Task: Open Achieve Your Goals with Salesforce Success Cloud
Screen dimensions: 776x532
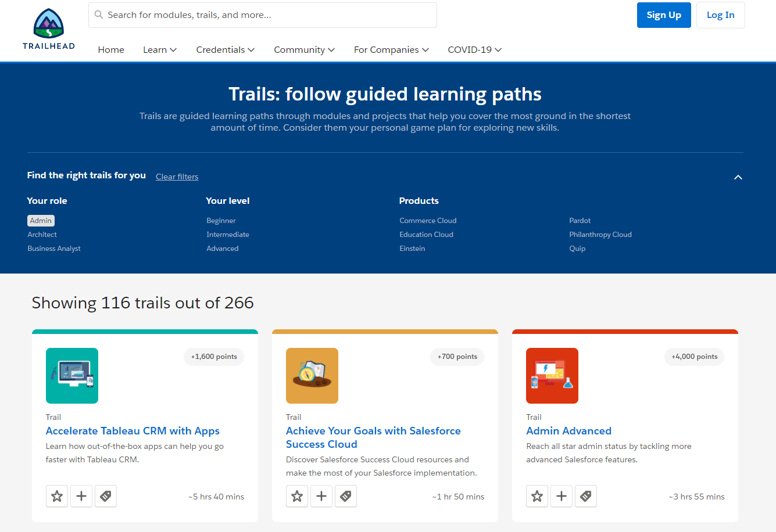Action: tap(373, 437)
